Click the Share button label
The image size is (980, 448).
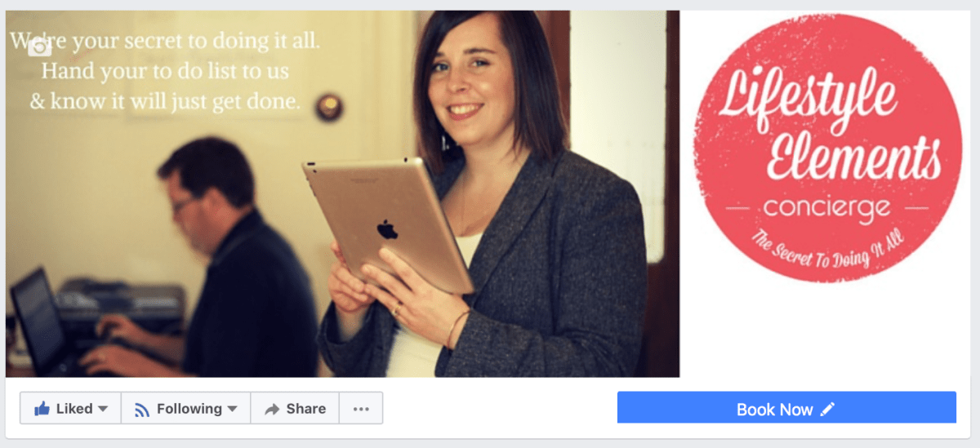[306, 410]
